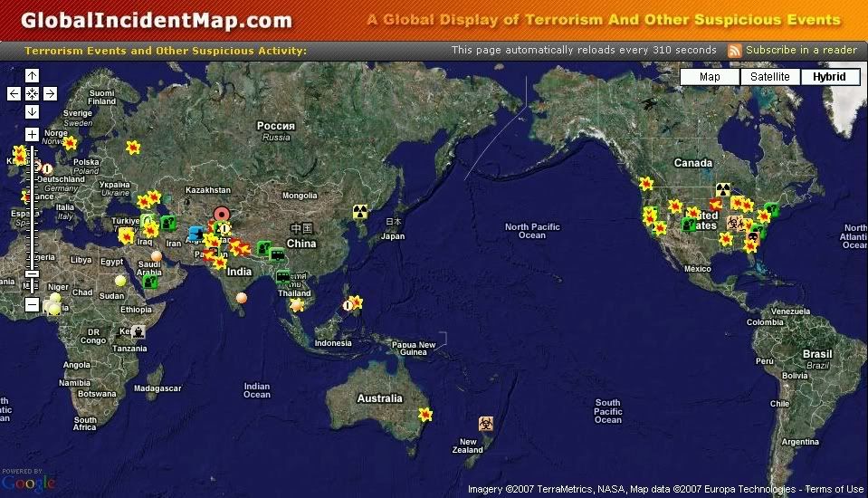Screen dimensions: 868x498
Task: Switch to Map view
Action: tap(710, 77)
